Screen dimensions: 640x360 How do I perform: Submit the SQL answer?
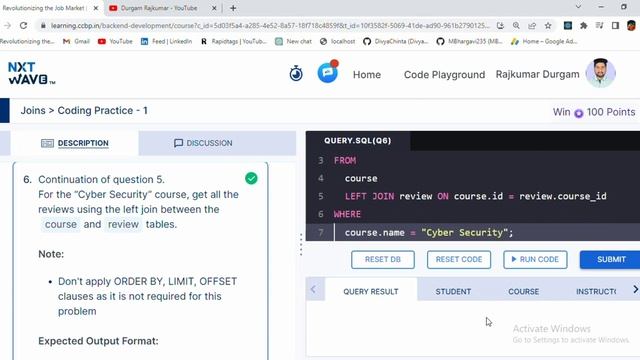(611, 260)
